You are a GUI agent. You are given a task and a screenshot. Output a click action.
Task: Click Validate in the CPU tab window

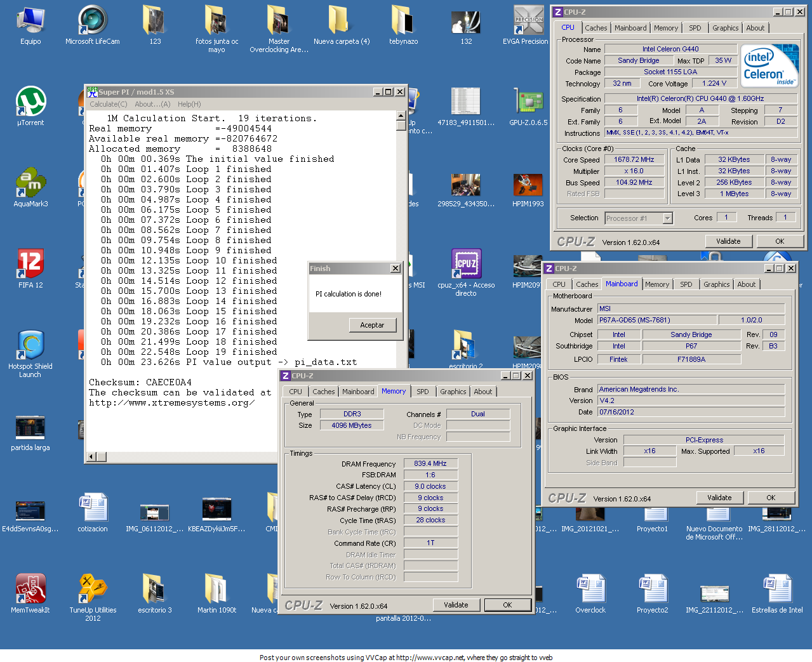click(x=728, y=241)
